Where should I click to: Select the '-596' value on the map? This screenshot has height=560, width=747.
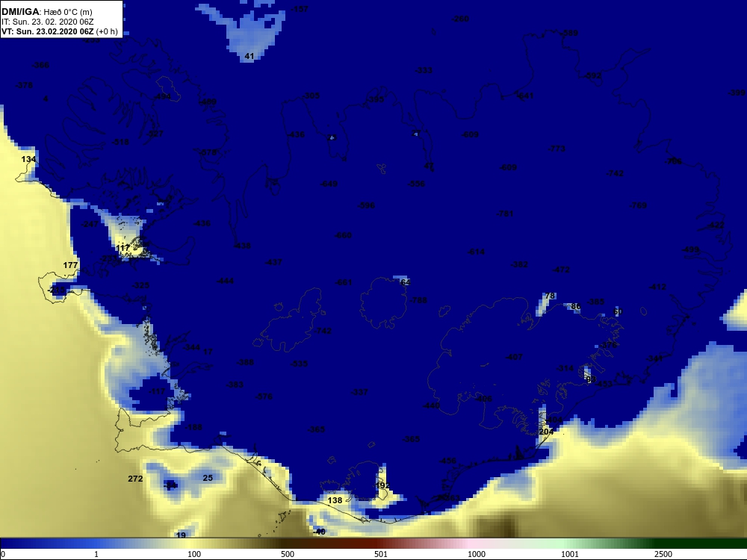click(x=366, y=205)
